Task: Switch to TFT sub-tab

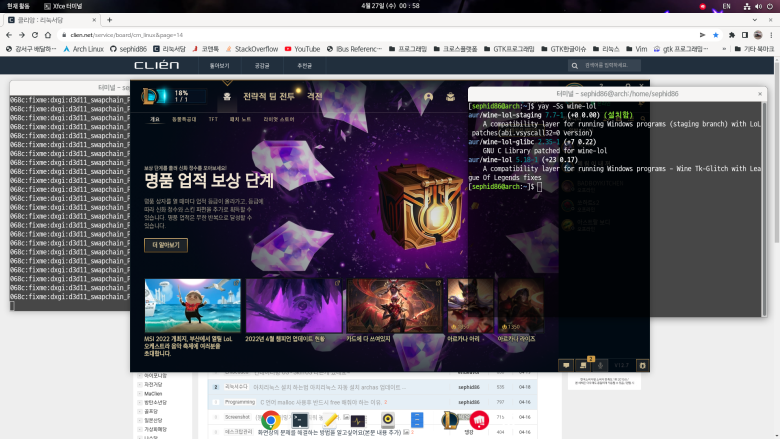Action: pyautogui.click(x=213, y=119)
